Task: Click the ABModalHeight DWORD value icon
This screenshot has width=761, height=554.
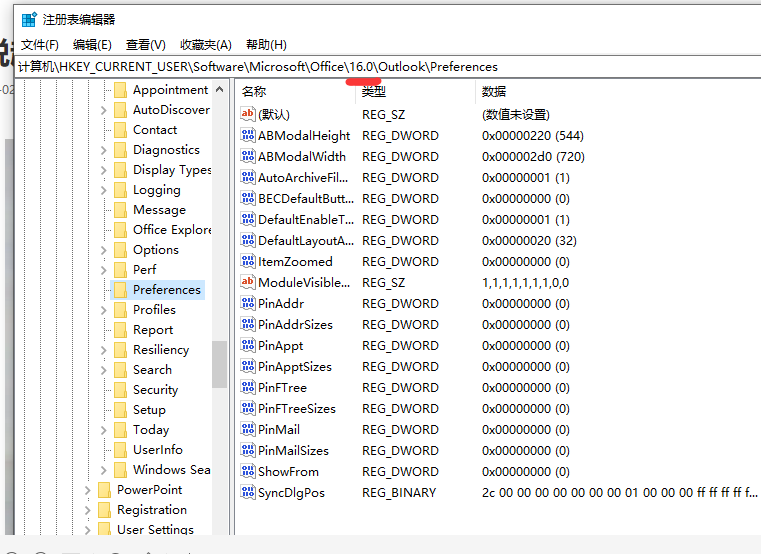Action: click(249, 135)
